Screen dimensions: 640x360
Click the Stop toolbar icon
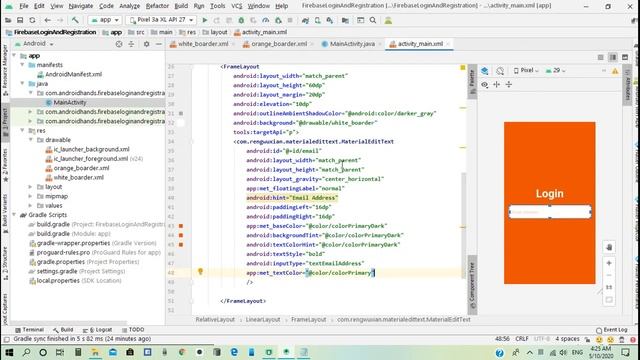pos(290,20)
